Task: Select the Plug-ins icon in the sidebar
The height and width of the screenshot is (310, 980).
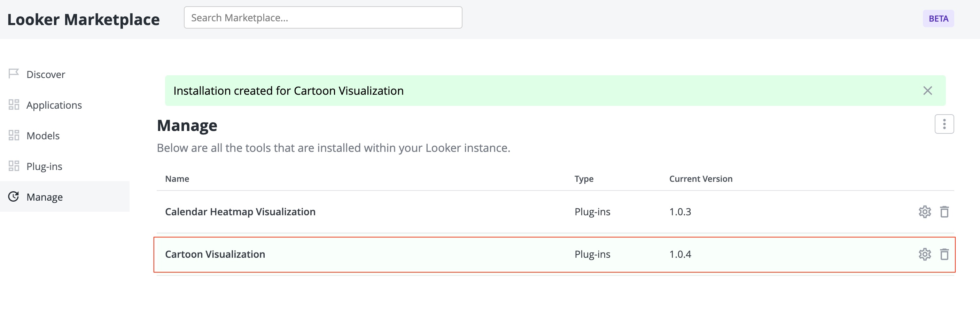Action: coord(14,166)
